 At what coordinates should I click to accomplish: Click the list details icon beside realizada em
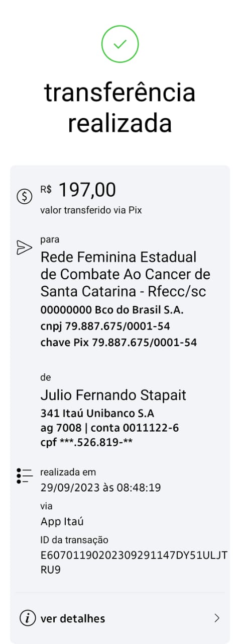[24, 475]
